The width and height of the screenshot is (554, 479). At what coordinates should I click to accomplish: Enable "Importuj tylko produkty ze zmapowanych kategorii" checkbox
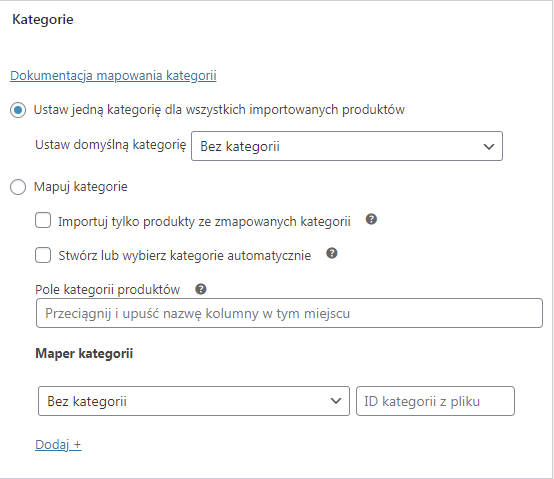[x=43, y=220]
